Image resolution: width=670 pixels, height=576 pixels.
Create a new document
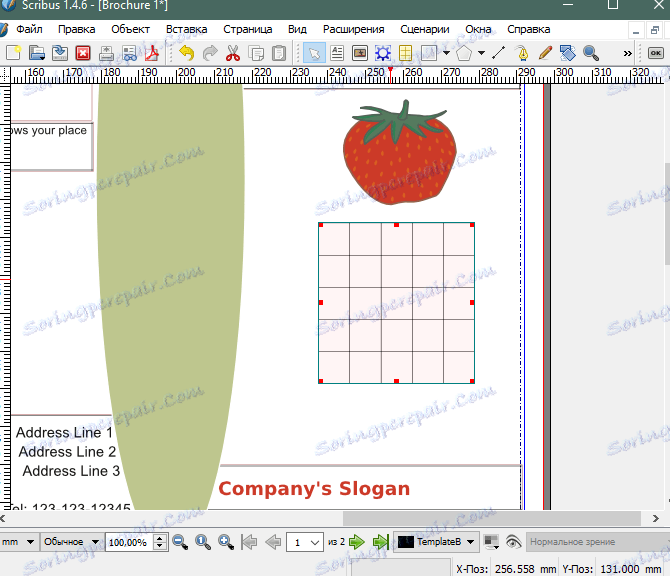point(14,53)
